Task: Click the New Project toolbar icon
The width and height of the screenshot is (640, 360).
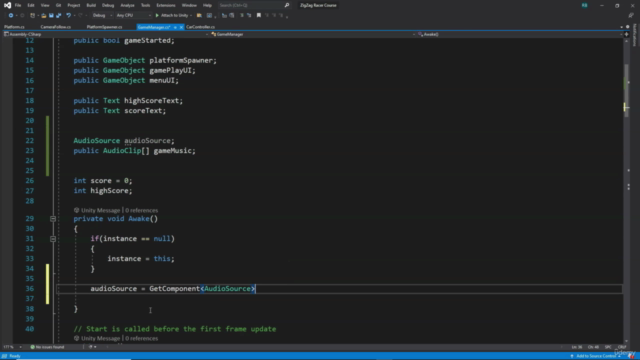Action: pos(33,16)
